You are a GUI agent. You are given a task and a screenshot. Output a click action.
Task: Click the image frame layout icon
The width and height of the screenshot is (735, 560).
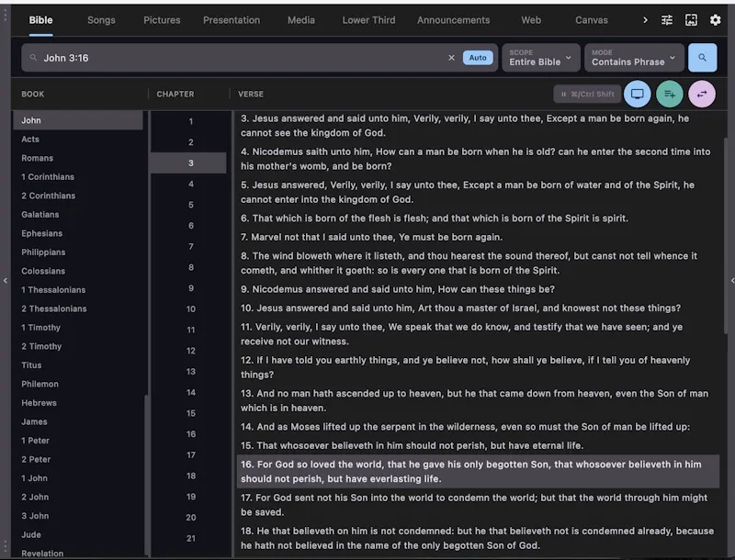coord(691,20)
